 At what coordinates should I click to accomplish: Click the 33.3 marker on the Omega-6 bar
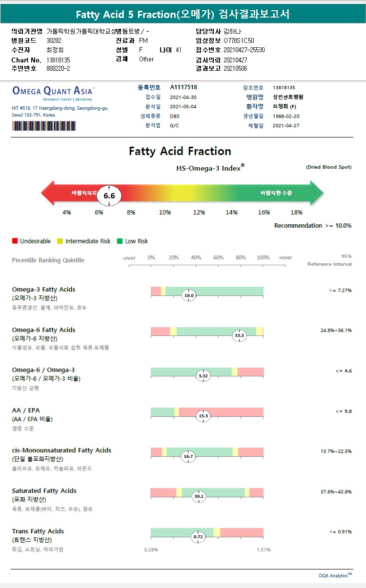pyautogui.click(x=239, y=335)
